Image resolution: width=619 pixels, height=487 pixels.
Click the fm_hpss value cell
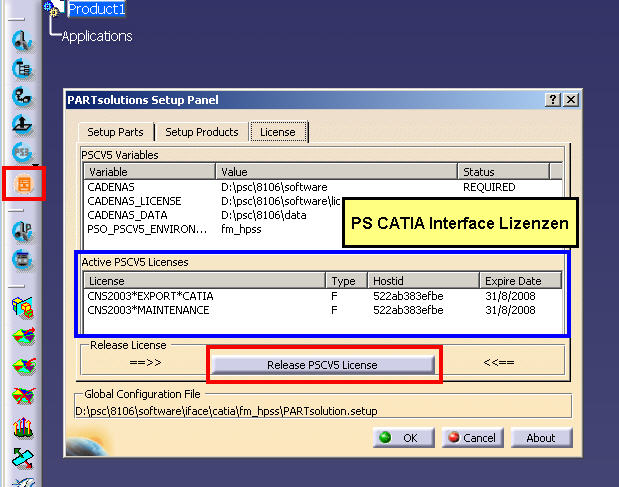click(x=241, y=229)
